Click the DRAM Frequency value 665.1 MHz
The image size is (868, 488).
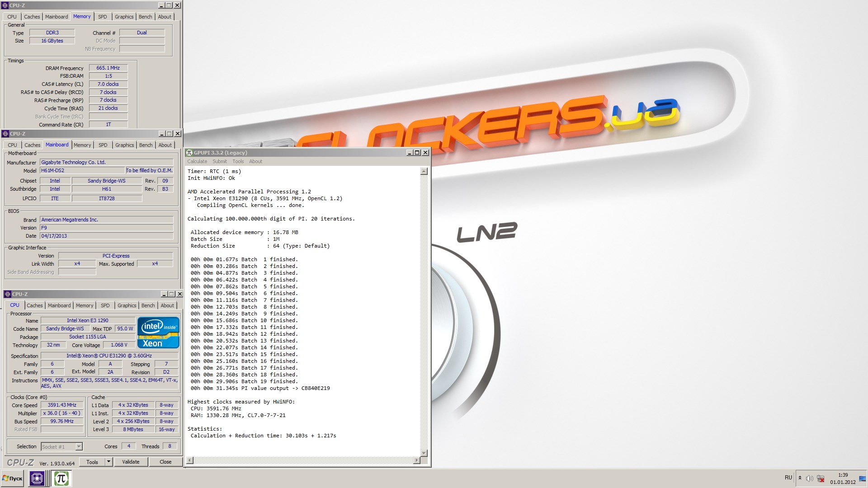click(x=108, y=68)
